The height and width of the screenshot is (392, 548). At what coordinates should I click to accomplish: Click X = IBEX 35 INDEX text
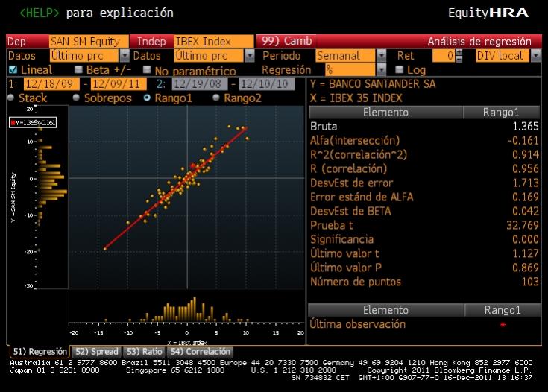[x=356, y=98]
